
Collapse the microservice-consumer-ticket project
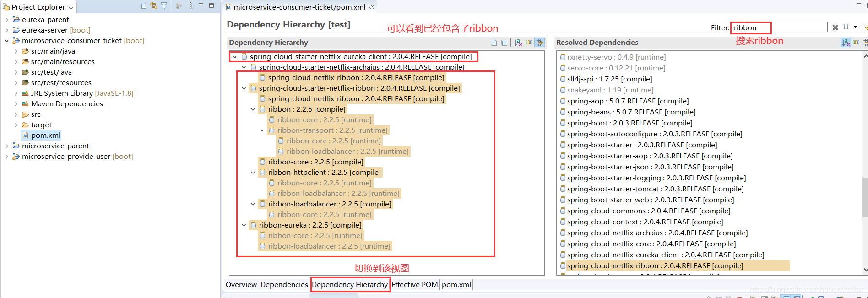(7, 41)
